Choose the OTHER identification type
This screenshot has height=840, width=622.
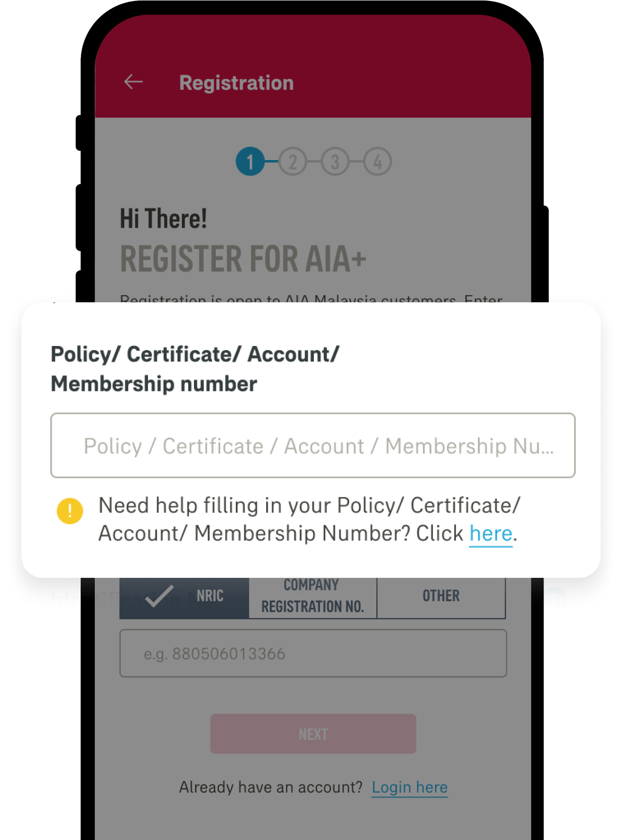coord(441,596)
